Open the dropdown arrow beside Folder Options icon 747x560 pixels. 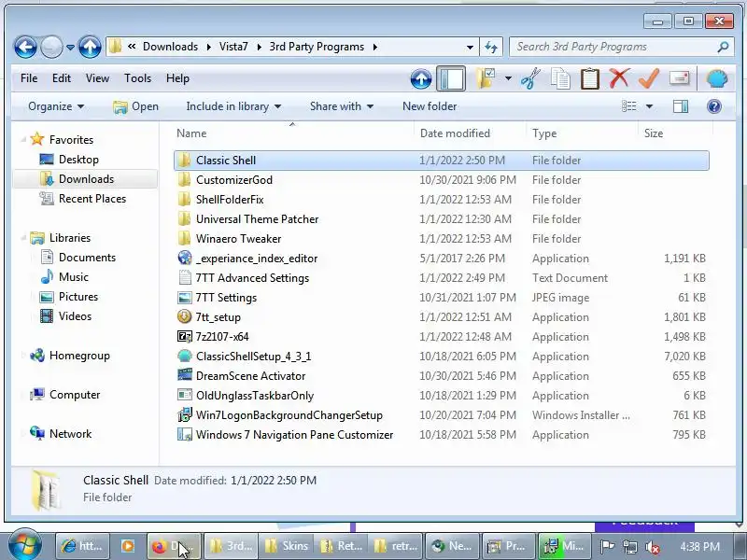pos(508,78)
